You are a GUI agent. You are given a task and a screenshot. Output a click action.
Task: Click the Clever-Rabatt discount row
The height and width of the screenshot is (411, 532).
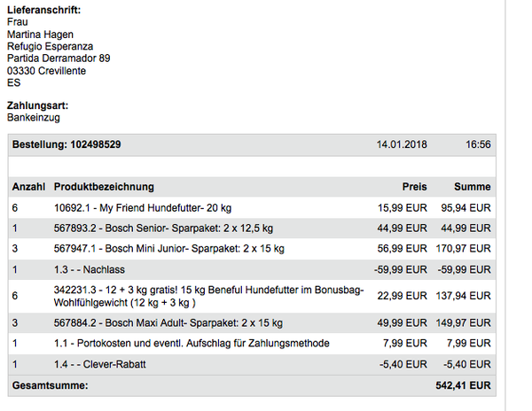click(99, 364)
